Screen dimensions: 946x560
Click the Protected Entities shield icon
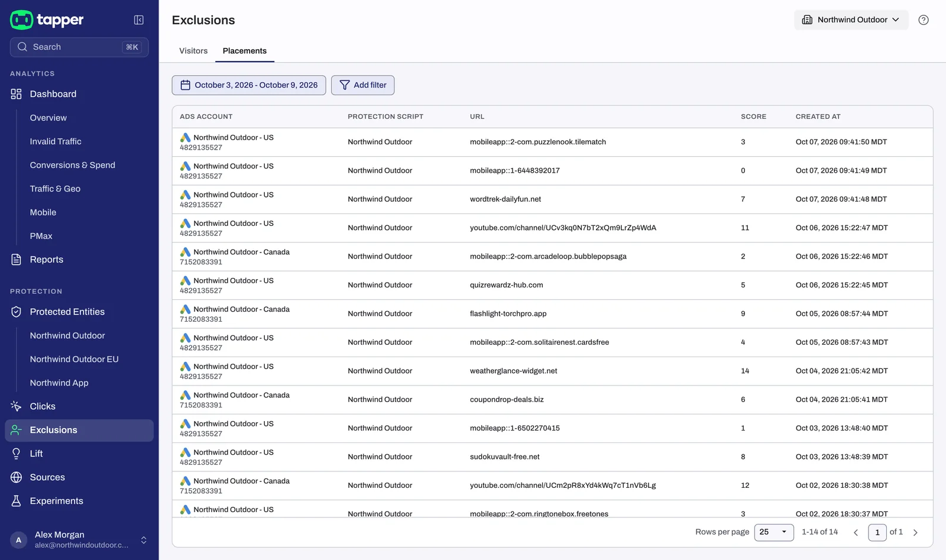[17, 312]
